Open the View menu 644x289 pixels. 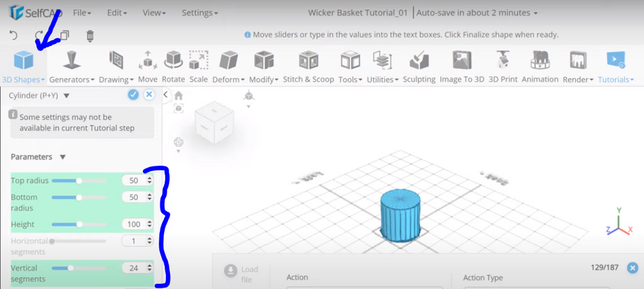154,13
